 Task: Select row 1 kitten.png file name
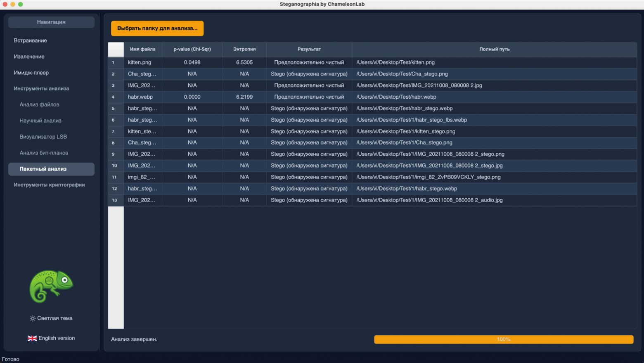(140, 62)
